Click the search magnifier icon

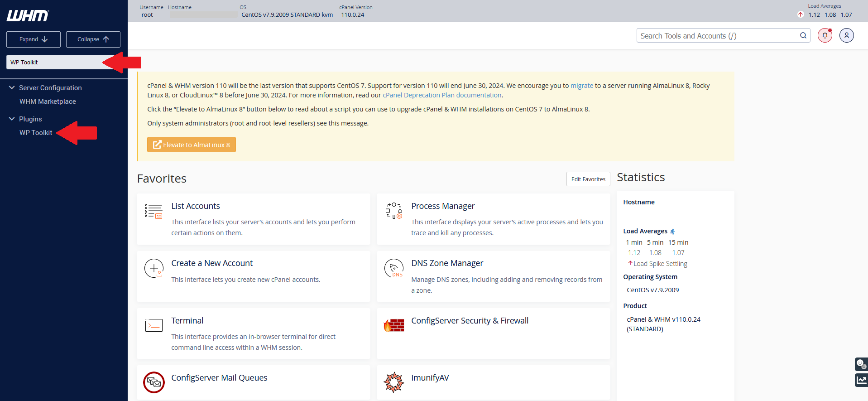point(803,35)
